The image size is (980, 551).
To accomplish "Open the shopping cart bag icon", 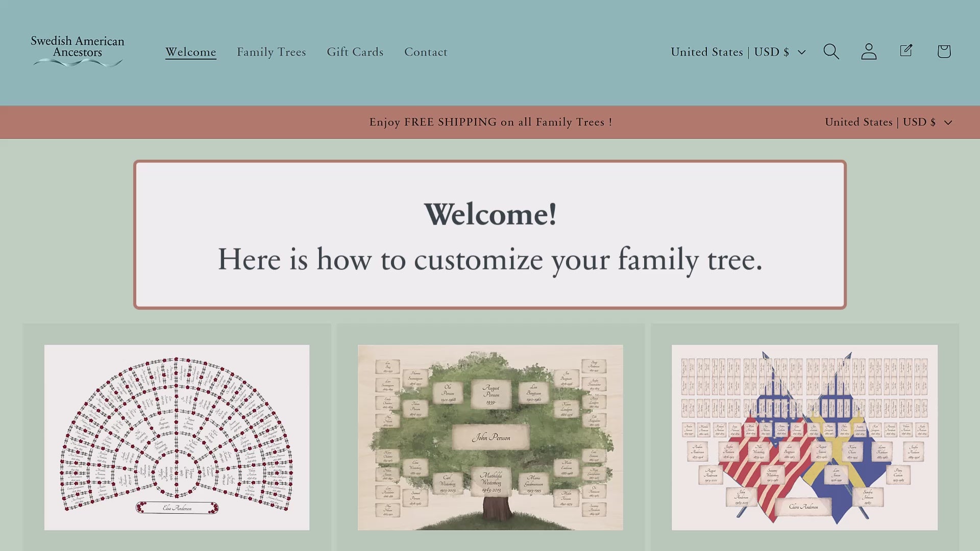I will pyautogui.click(x=944, y=52).
